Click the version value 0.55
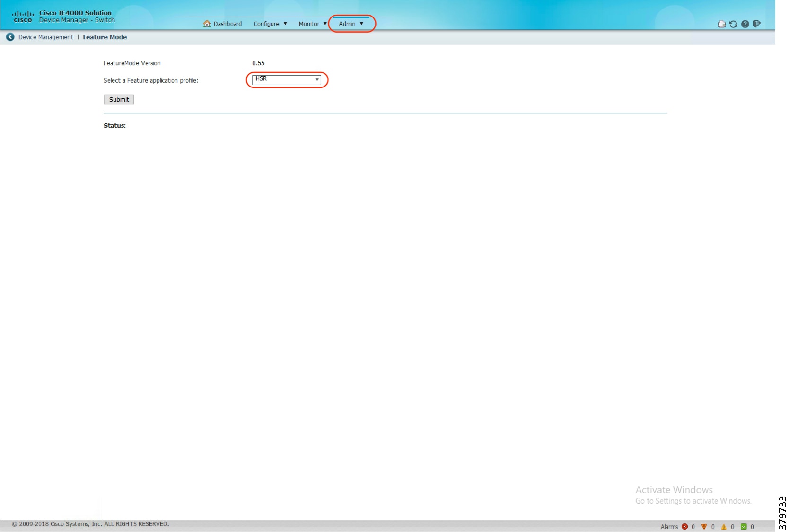Image resolution: width=789 pixels, height=532 pixels. point(258,63)
